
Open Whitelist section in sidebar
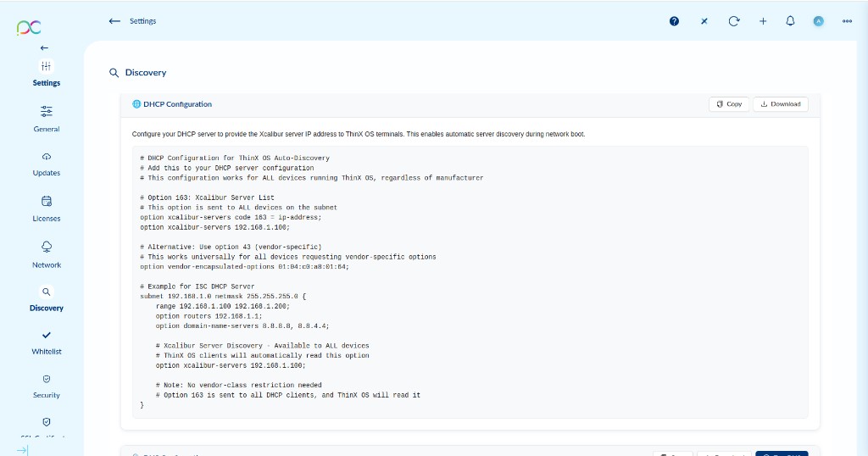pyautogui.click(x=47, y=343)
